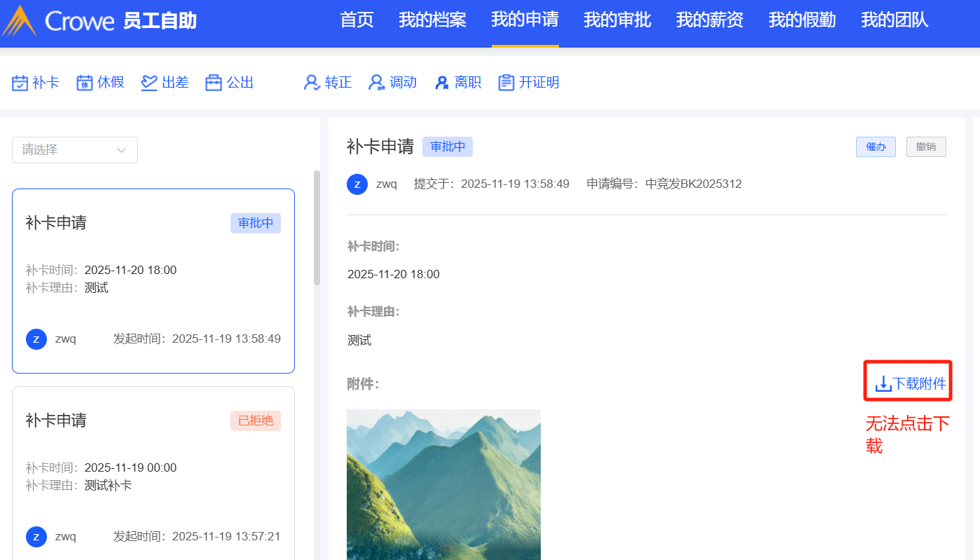Viewport: 980px width, 560px height.
Task: Click the 附件 label
Action: (x=363, y=384)
